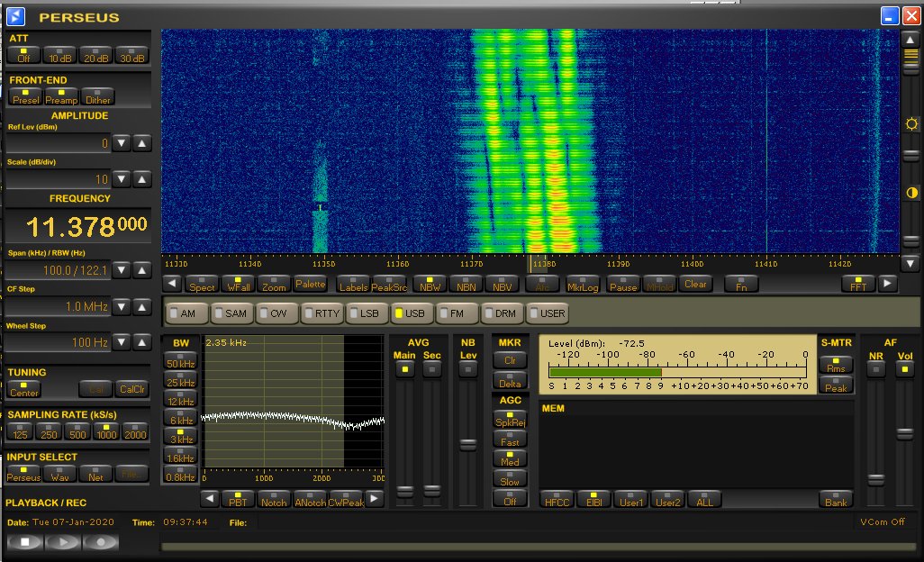Select EIBI memory database
Screen dimensions: 924x562
[x=594, y=499]
